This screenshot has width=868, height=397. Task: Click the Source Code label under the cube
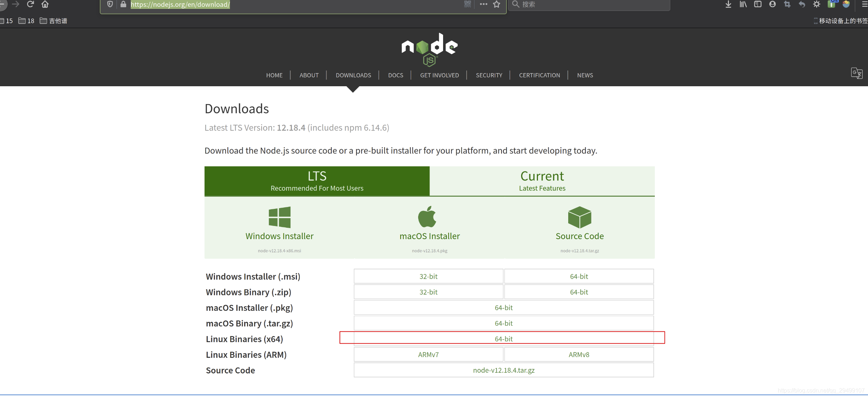coord(580,236)
